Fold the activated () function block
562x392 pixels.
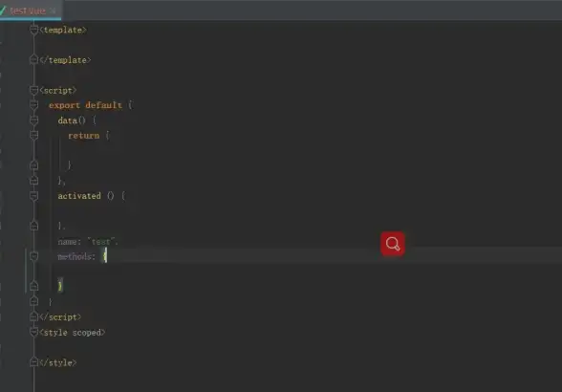[34, 196]
